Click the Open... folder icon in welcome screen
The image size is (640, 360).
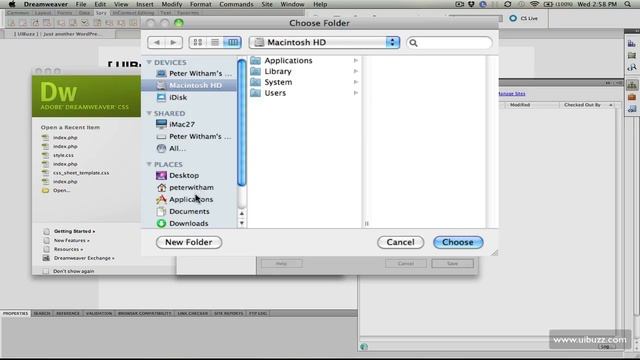coord(45,190)
